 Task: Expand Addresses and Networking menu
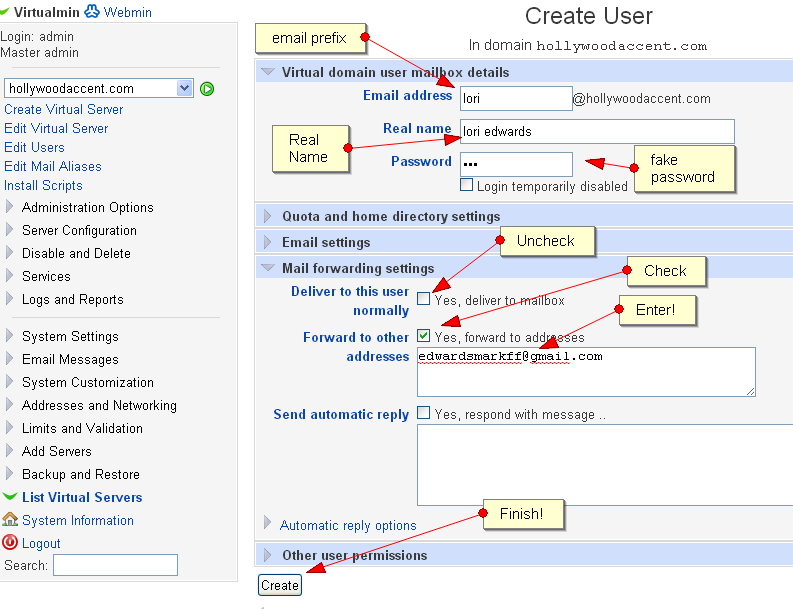coord(10,404)
